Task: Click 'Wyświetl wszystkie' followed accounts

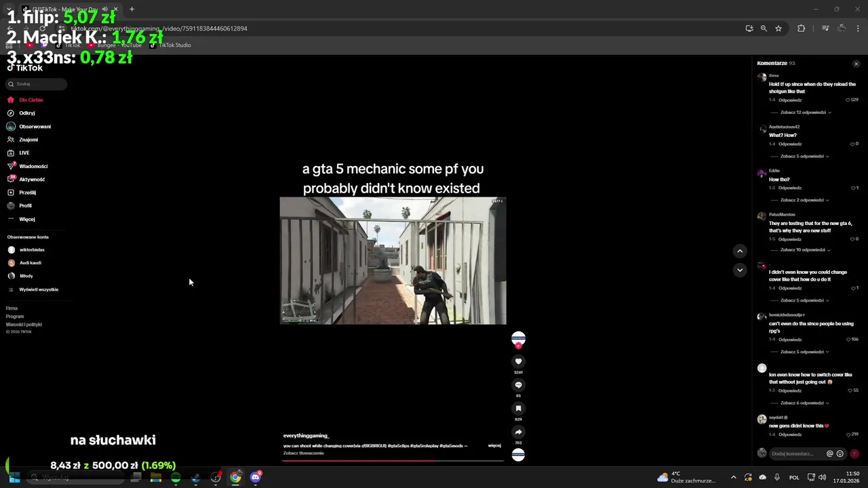Action: [x=39, y=289]
